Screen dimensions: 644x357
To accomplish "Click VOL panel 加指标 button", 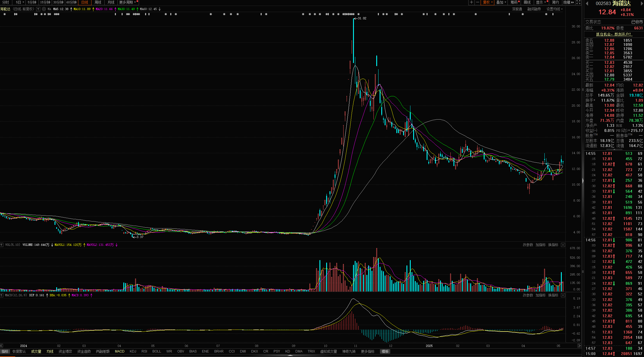I will tap(540, 245).
